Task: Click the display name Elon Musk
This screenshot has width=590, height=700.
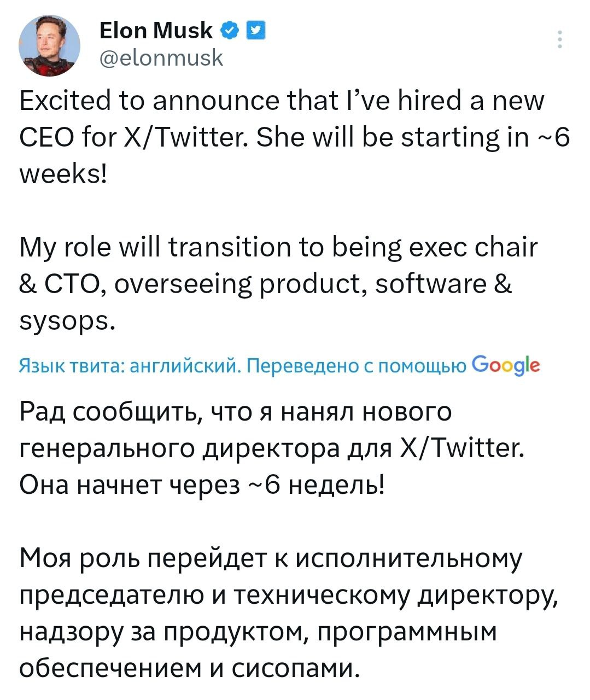Action: (x=156, y=31)
